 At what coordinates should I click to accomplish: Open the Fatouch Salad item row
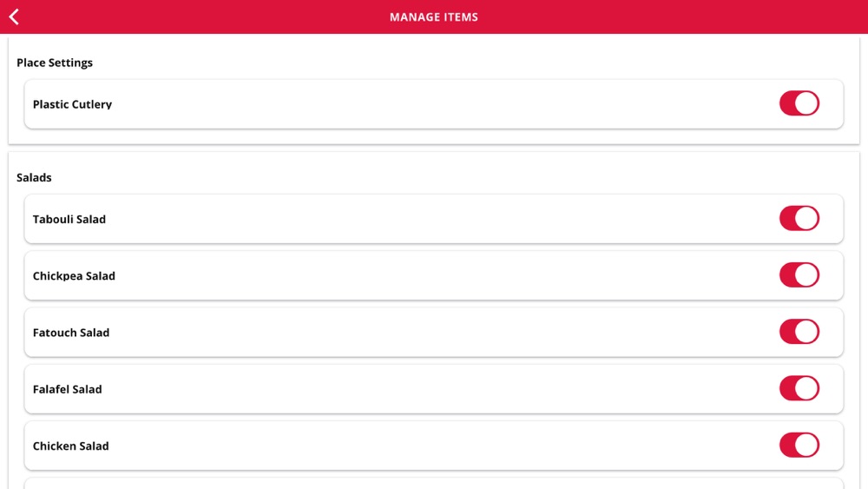(x=434, y=333)
